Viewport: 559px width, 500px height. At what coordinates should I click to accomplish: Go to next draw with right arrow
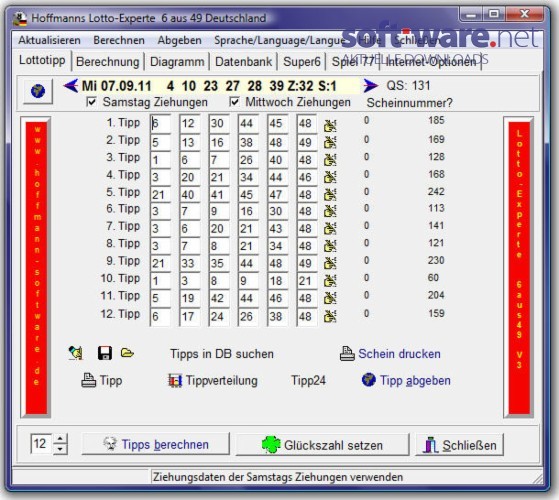[x=371, y=86]
